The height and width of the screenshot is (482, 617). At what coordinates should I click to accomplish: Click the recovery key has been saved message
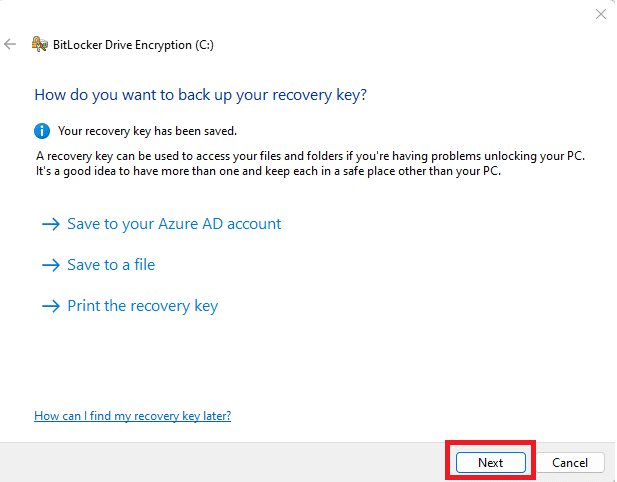coord(148,131)
